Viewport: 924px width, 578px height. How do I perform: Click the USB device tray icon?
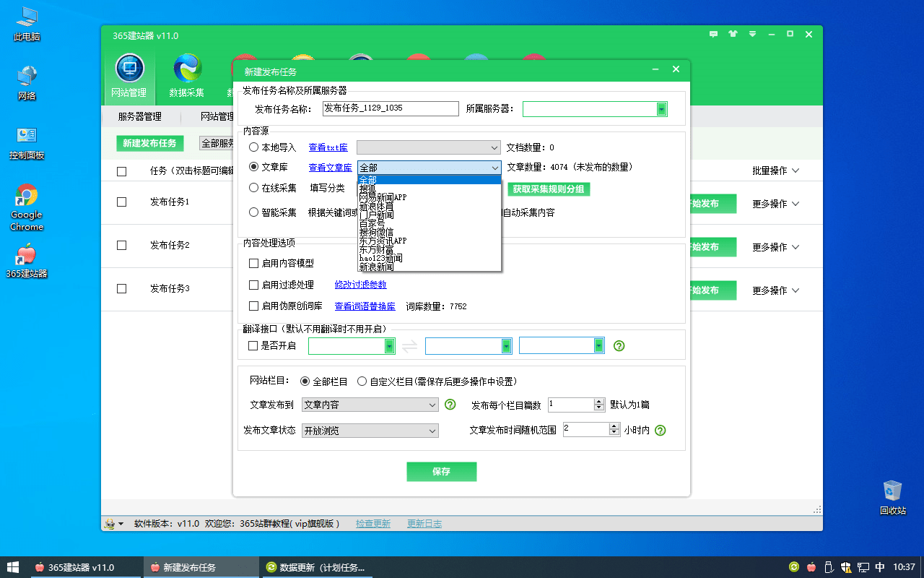[829, 567]
